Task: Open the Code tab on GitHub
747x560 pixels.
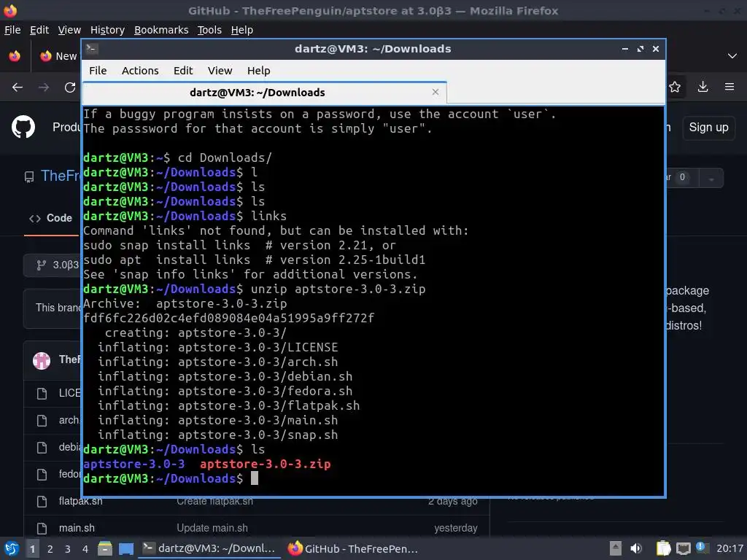Action: coord(50,218)
